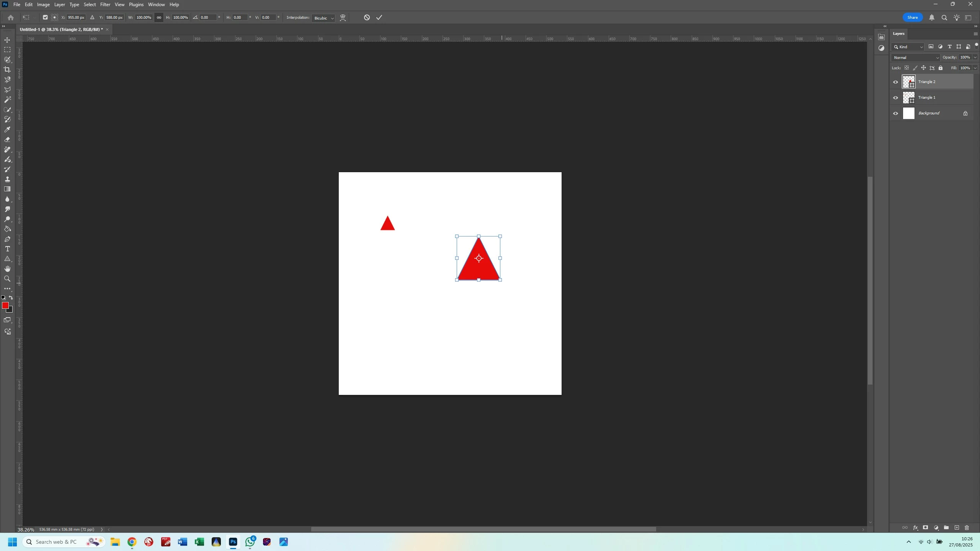Open the Filter menu
This screenshot has height=551, width=980.
(105, 5)
